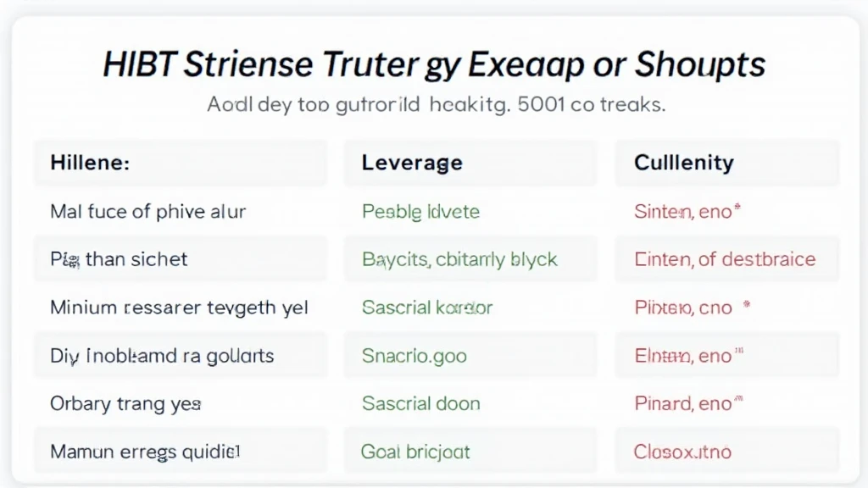
Task: Open the "Goal bricjoat" green link
Action: pos(415,452)
